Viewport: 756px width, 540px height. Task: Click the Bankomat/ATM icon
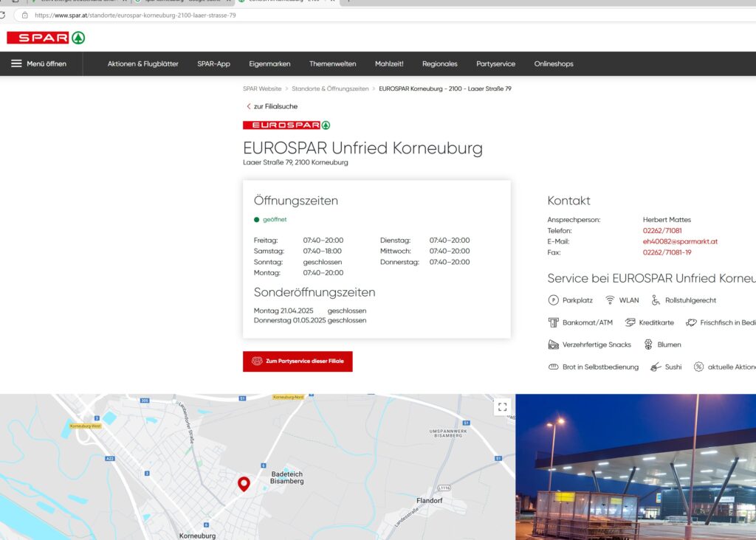pos(553,322)
